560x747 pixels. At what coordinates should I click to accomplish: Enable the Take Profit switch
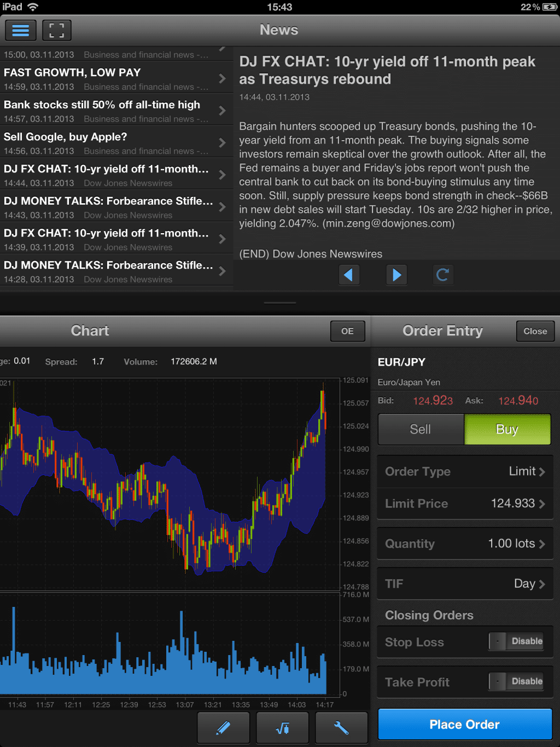click(x=516, y=681)
